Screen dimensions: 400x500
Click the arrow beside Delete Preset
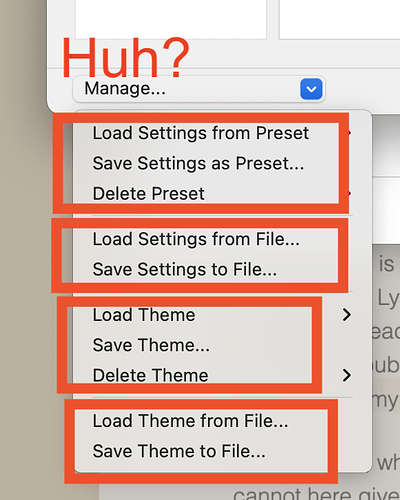pyautogui.click(x=349, y=194)
